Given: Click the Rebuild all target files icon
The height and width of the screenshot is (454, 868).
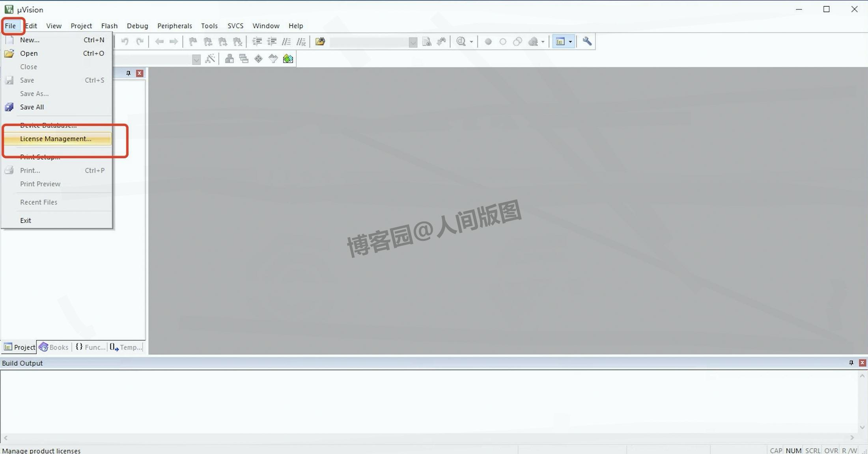Looking at the screenshot, I should coord(243,58).
